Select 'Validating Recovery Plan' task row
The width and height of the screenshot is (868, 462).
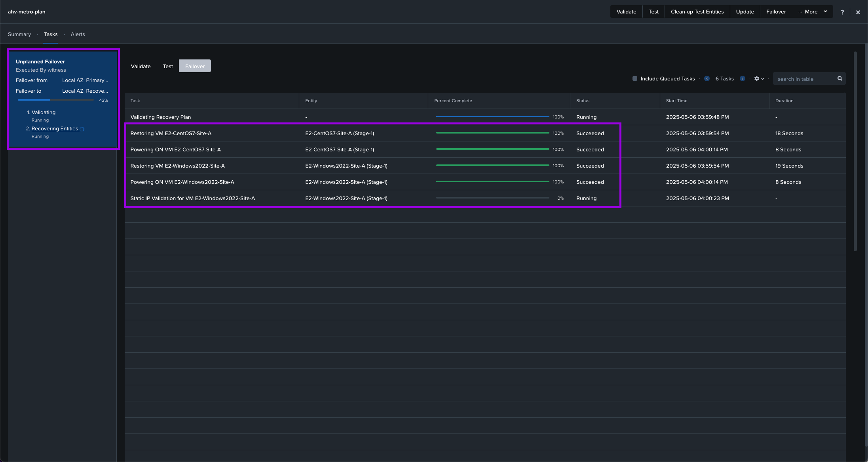485,117
